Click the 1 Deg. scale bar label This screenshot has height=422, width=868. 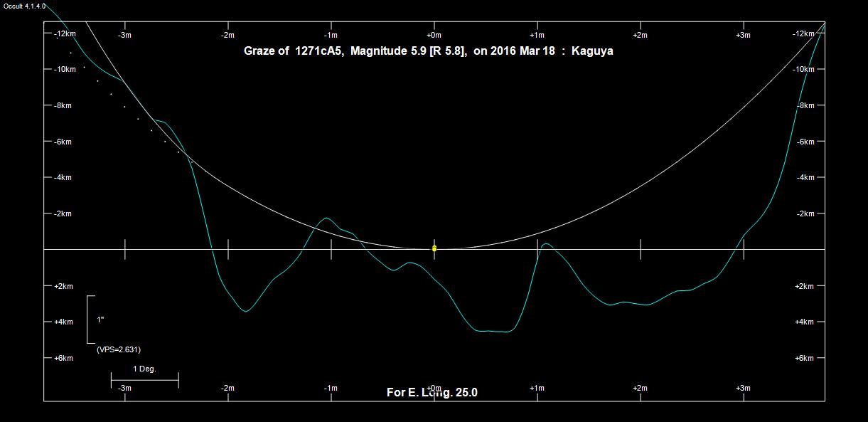coord(144,369)
